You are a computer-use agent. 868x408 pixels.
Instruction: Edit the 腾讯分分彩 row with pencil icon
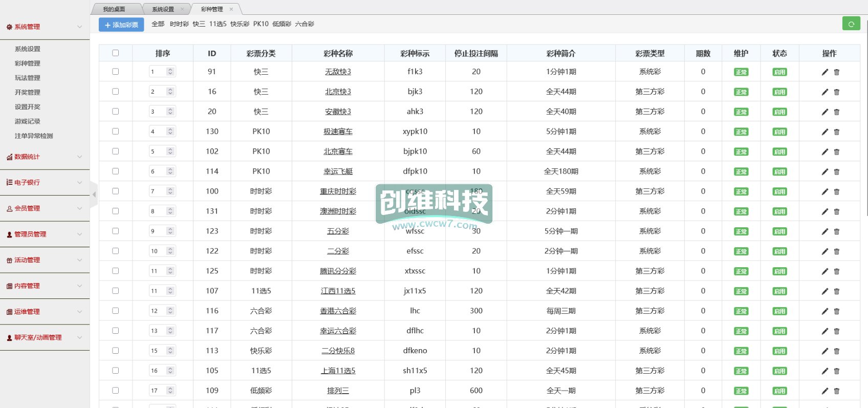pyautogui.click(x=824, y=272)
